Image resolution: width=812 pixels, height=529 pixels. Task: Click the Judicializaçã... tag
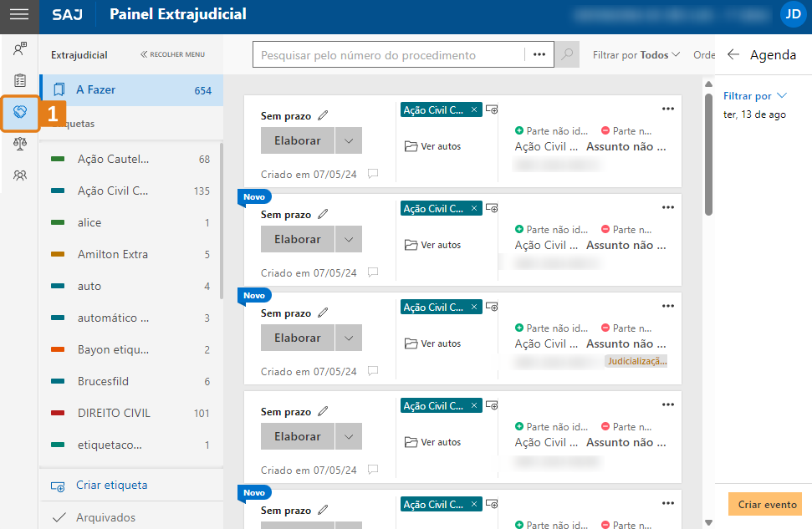[636, 361]
